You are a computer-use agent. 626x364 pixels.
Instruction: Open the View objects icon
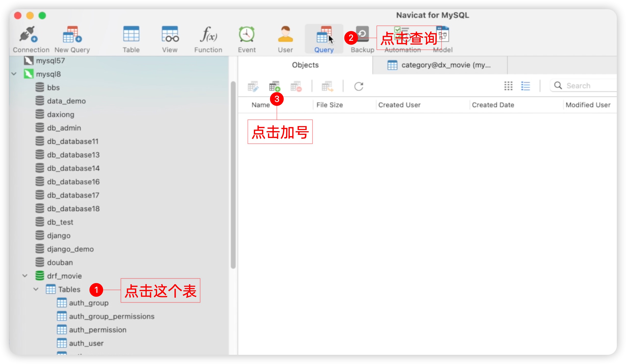170,39
